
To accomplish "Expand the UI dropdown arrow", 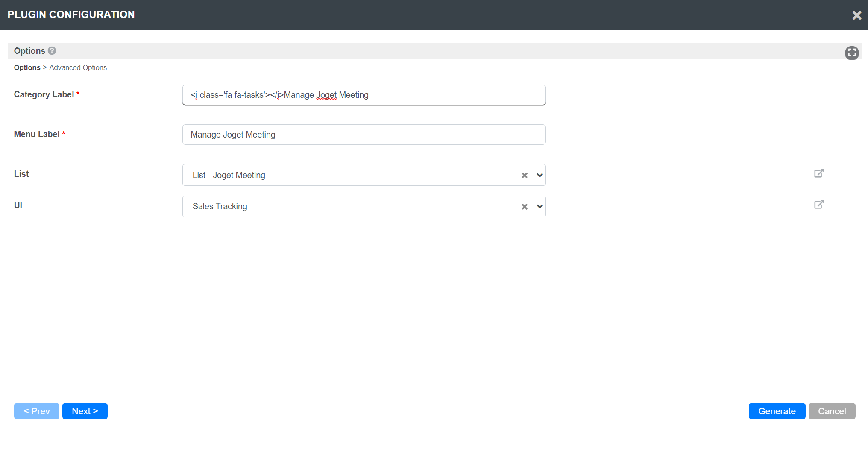I will click(x=540, y=207).
